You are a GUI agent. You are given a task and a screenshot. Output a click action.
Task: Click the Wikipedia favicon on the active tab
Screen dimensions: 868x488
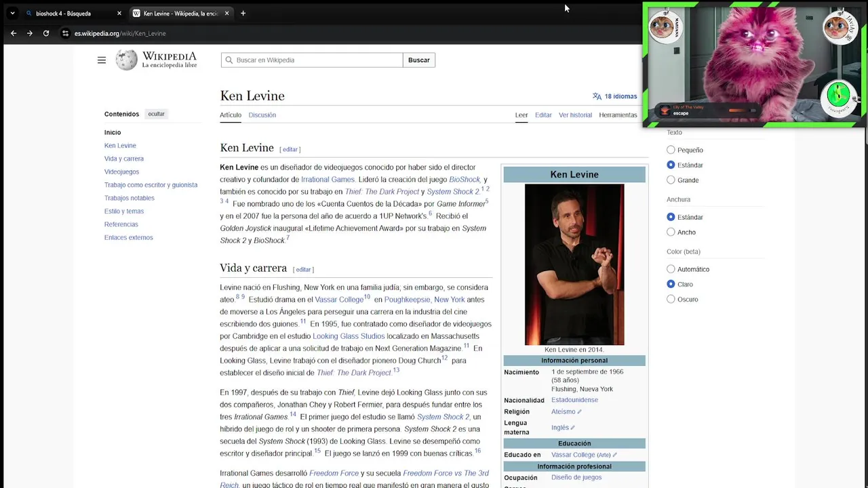(136, 14)
